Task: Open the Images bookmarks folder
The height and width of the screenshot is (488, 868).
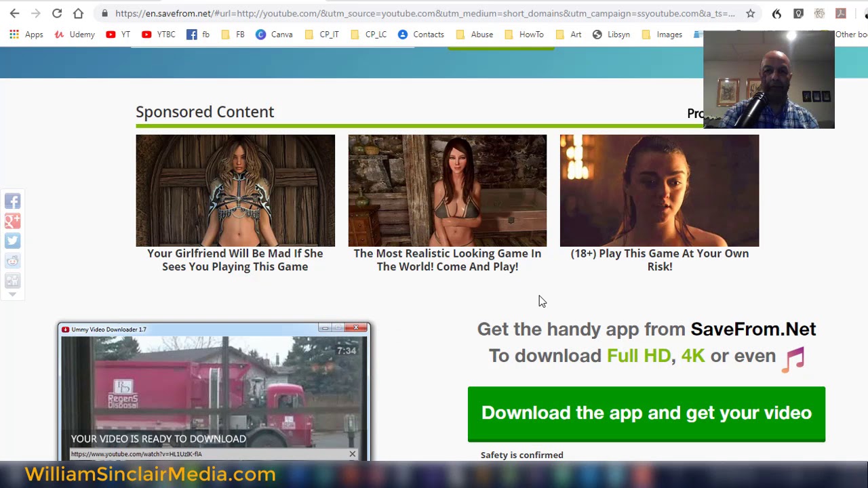Action: click(662, 35)
